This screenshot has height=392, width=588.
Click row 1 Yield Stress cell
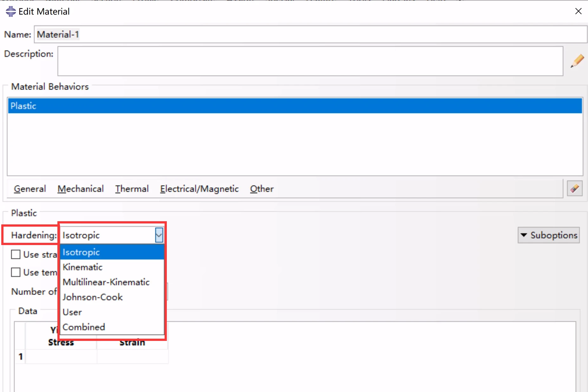[61, 356]
